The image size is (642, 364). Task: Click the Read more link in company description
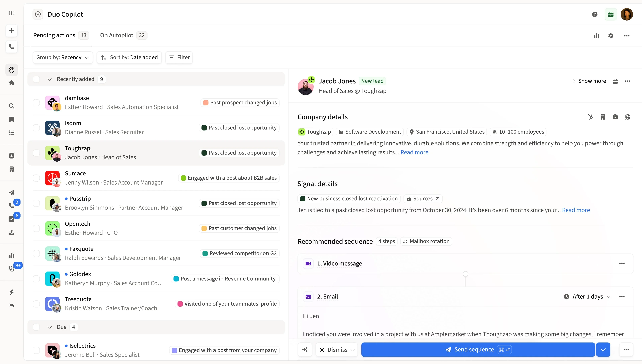tap(414, 152)
